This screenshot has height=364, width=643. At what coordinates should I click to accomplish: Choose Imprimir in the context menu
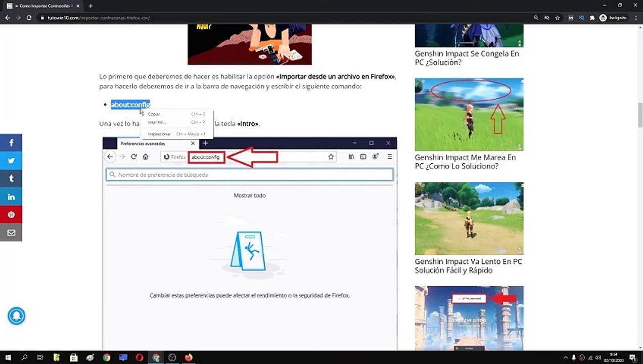click(x=176, y=122)
